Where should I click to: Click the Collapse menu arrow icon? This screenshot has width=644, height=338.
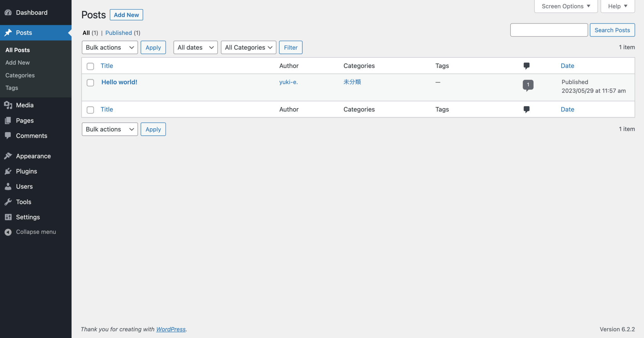pos(8,232)
